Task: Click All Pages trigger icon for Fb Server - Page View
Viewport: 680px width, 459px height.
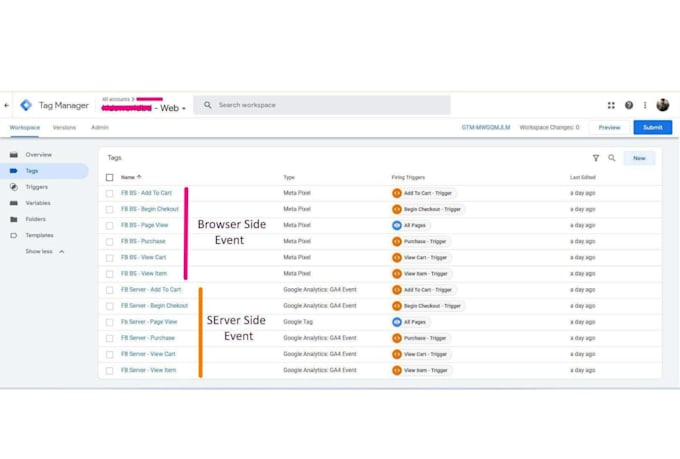Action: point(397,322)
